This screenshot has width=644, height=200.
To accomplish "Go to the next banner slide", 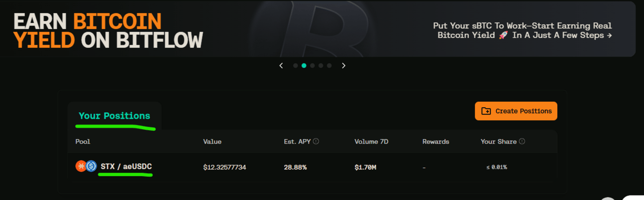I will (x=343, y=65).
